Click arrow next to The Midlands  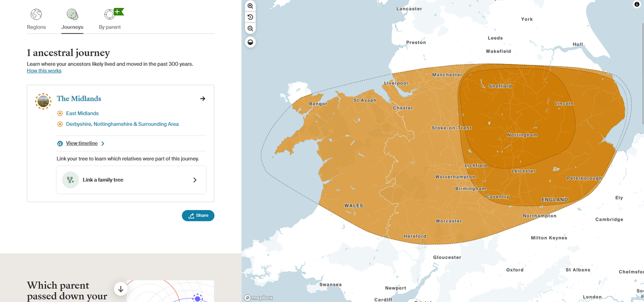pyautogui.click(x=203, y=99)
